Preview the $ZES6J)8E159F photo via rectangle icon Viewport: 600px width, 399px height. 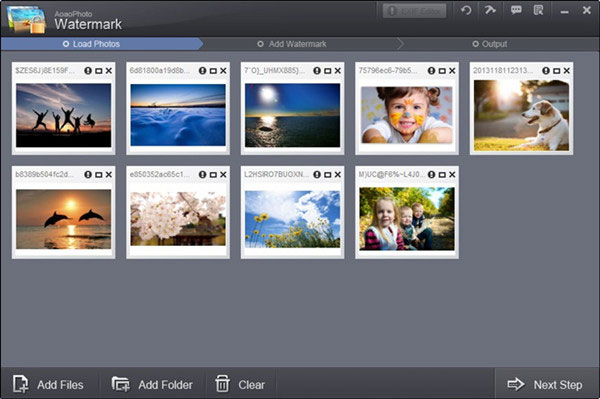point(99,71)
